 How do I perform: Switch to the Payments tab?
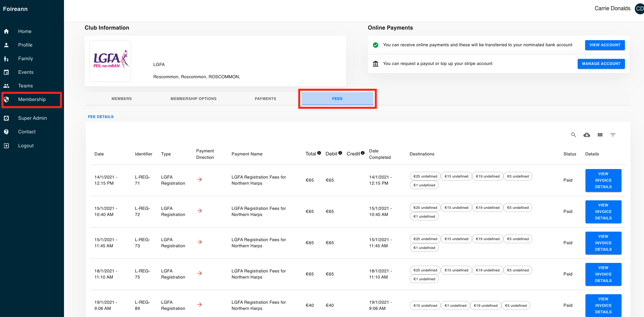265,99
